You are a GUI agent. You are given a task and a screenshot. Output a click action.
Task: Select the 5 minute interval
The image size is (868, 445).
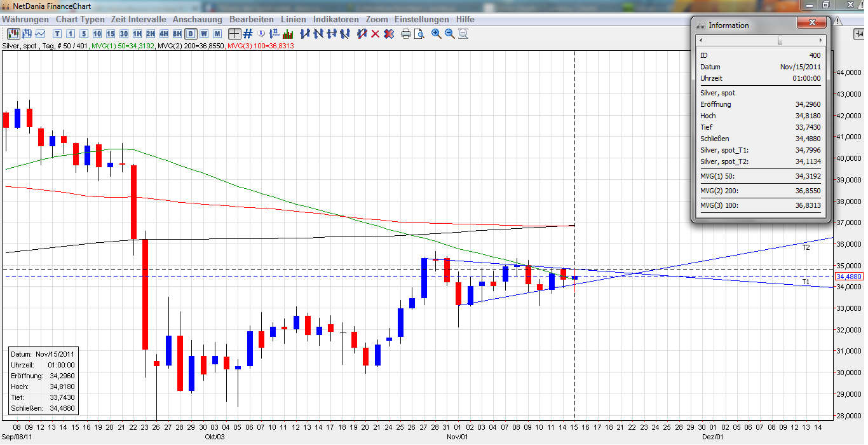coord(84,34)
